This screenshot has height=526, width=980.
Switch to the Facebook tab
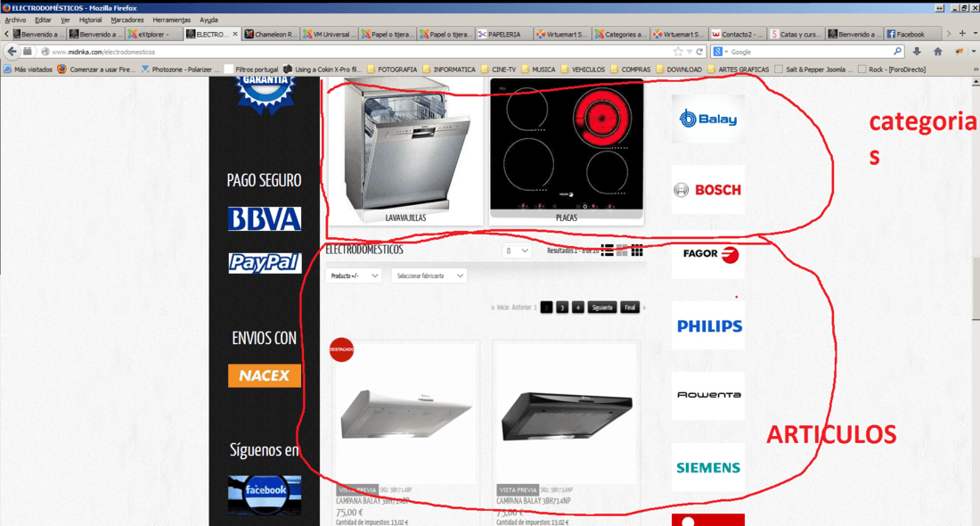click(912, 34)
